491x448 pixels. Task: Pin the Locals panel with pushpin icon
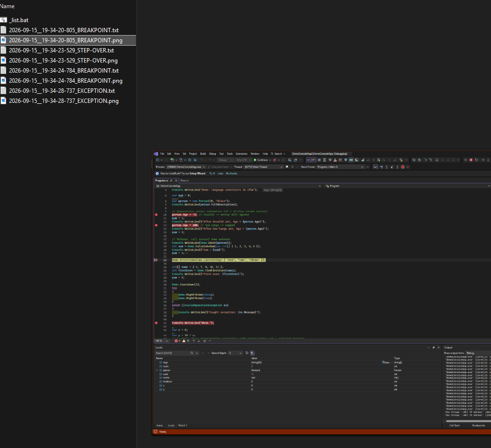(434, 348)
